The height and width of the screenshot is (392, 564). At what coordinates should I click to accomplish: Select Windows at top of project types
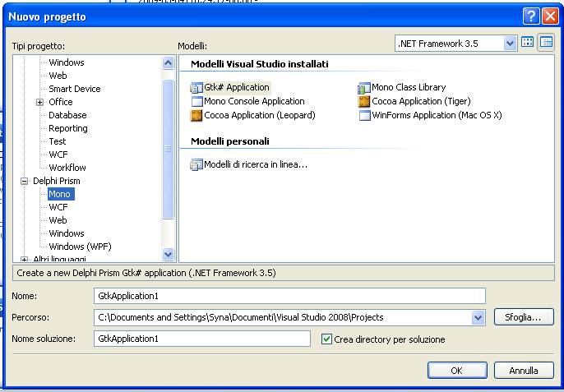67,62
